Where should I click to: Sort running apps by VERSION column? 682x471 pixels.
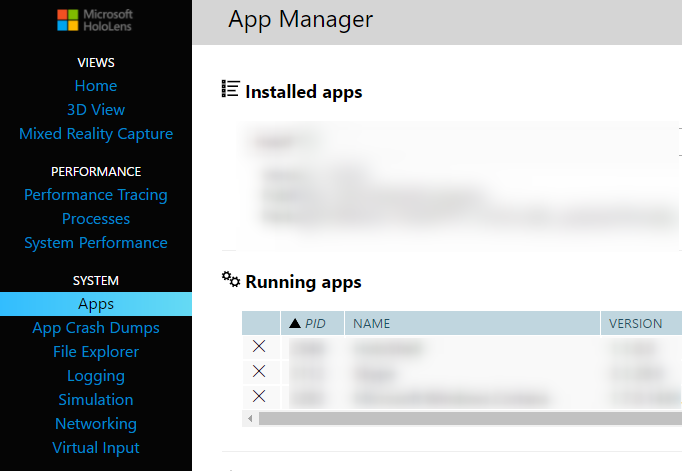635,323
